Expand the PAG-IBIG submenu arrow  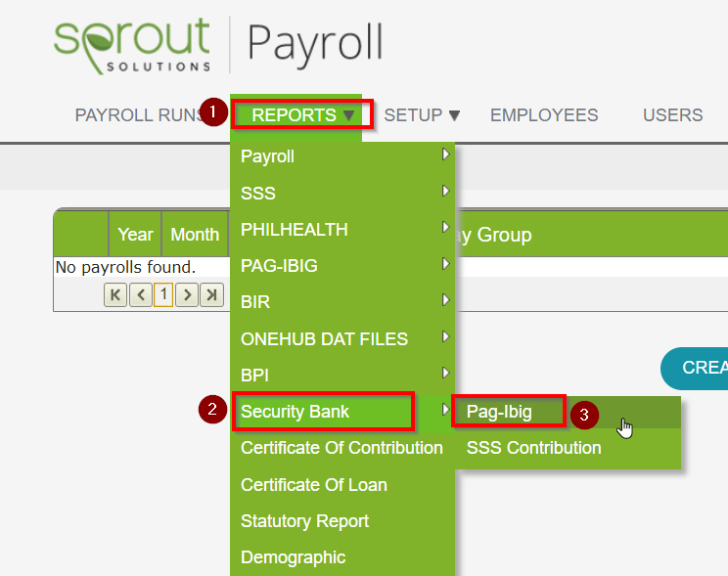pos(446,264)
